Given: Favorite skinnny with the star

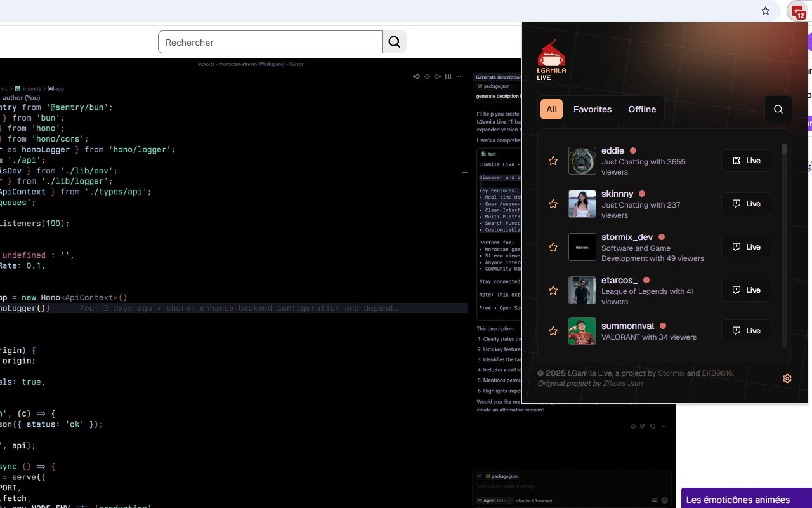Looking at the screenshot, I should coord(553,204).
